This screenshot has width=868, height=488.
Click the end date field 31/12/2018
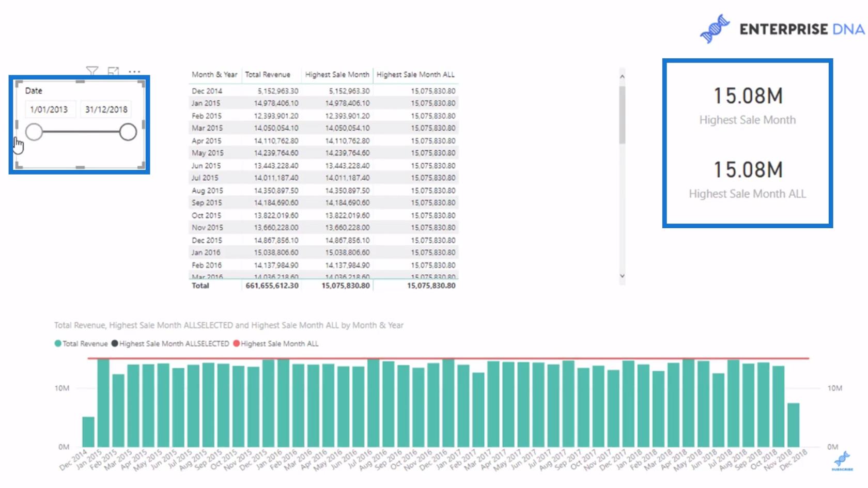(106, 109)
